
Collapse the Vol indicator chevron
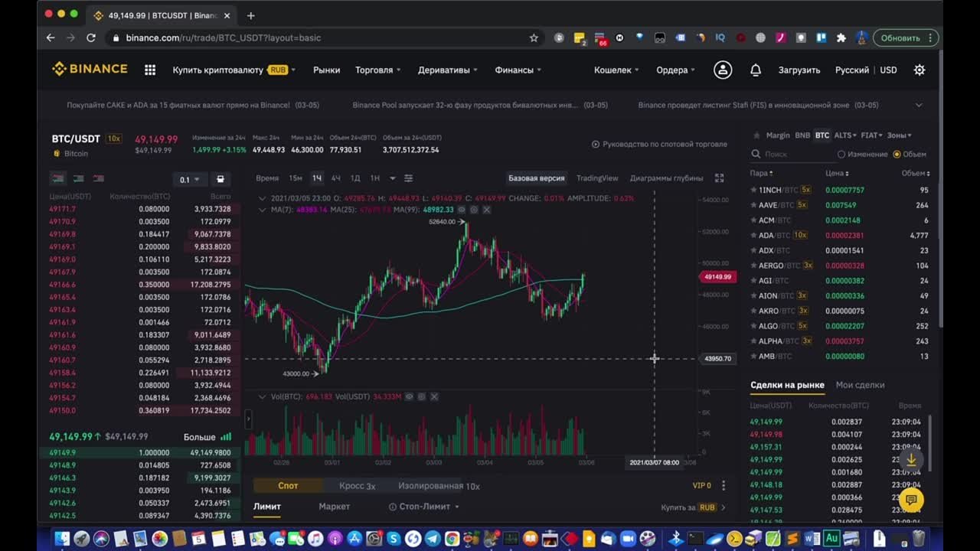click(x=263, y=396)
